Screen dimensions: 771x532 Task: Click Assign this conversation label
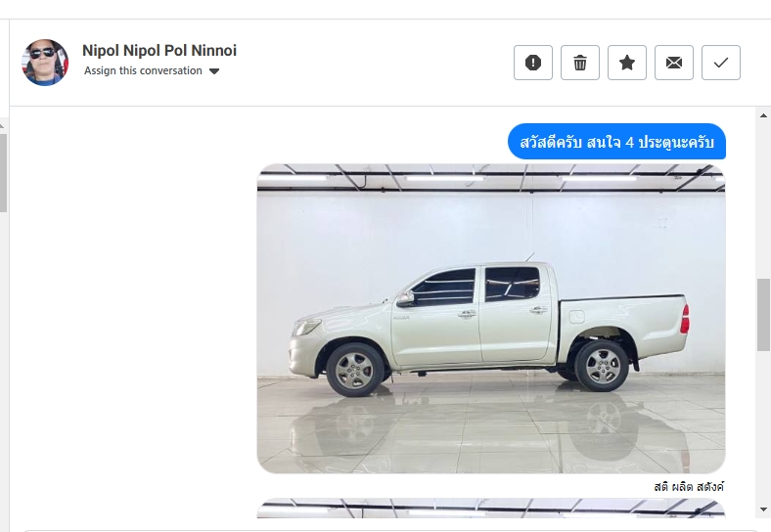tap(143, 70)
